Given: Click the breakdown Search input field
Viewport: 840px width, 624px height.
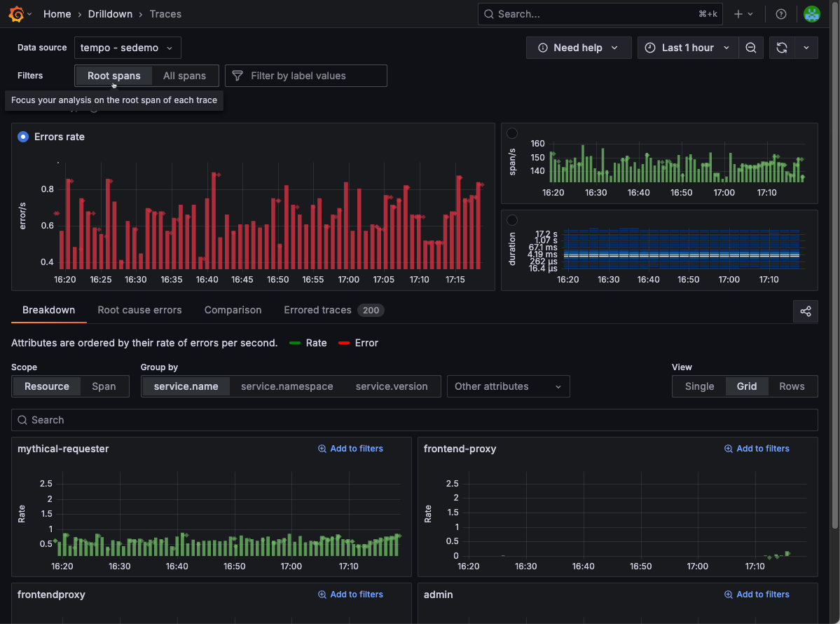Looking at the screenshot, I should [413, 420].
